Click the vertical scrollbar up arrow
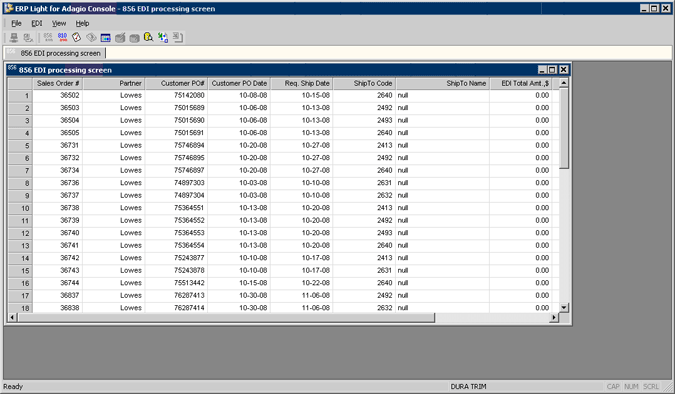 [x=564, y=83]
